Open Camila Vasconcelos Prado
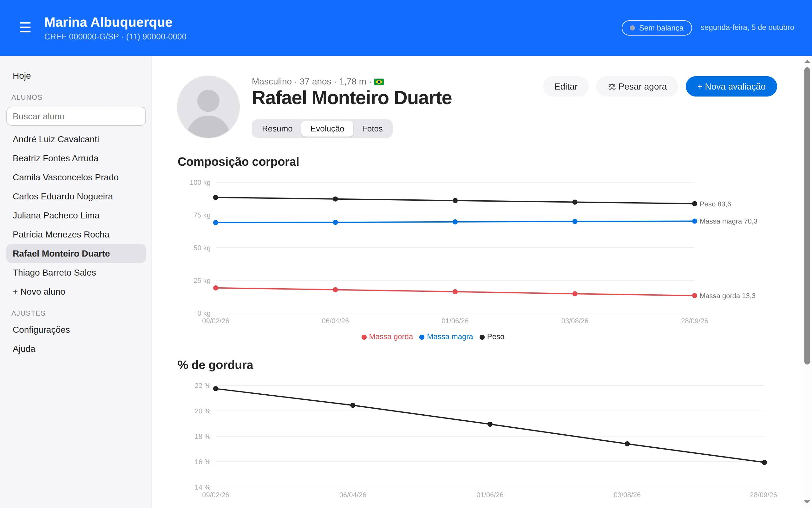This screenshot has width=812, height=508. click(x=76, y=177)
